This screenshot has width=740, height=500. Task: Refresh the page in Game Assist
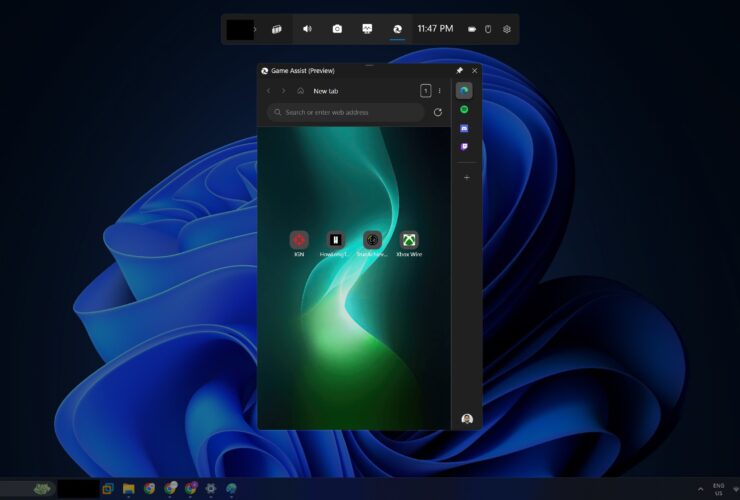tap(437, 113)
